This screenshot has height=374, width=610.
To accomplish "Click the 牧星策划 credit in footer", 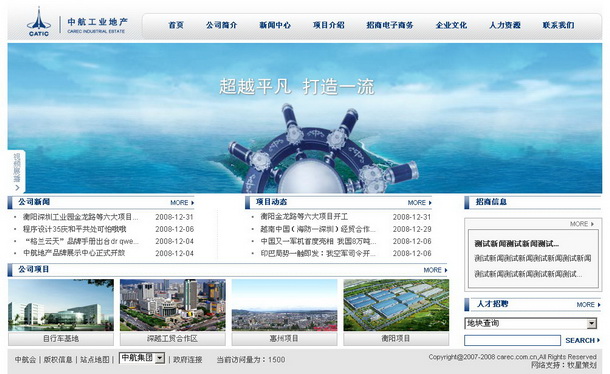I will coord(582,365).
